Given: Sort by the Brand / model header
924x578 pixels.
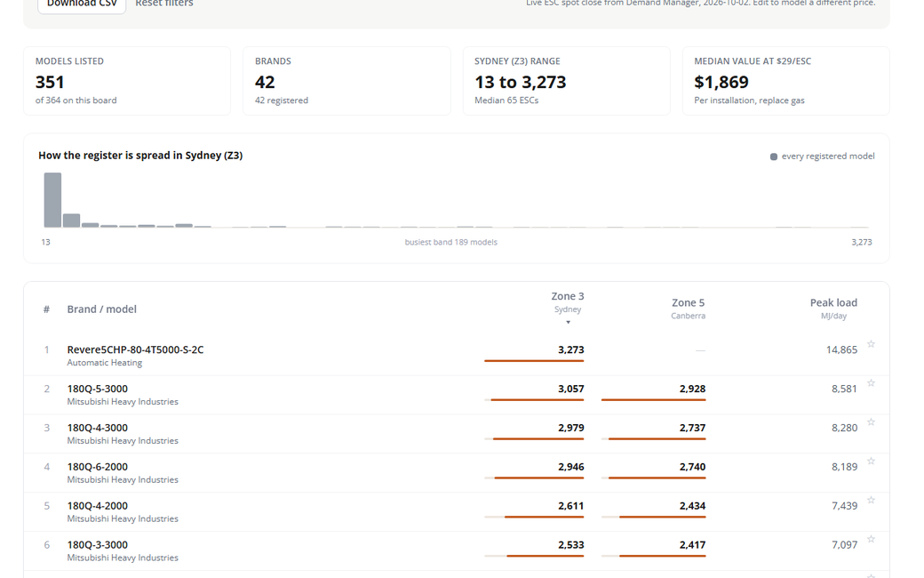Looking at the screenshot, I should [102, 309].
